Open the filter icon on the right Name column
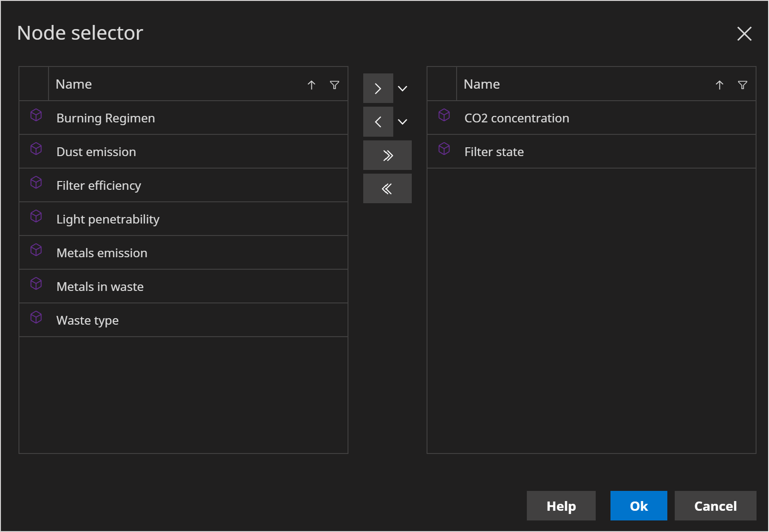Image resolution: width=769 pixels, height=532 pixels. (x=743, y=85)
